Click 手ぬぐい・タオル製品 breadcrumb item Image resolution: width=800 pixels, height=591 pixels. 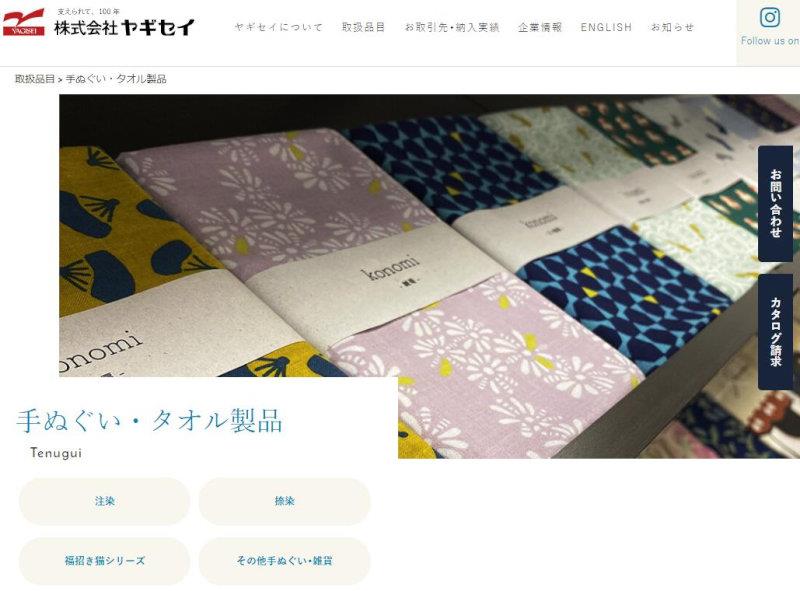pyautogui.click(x=116, y=79)
